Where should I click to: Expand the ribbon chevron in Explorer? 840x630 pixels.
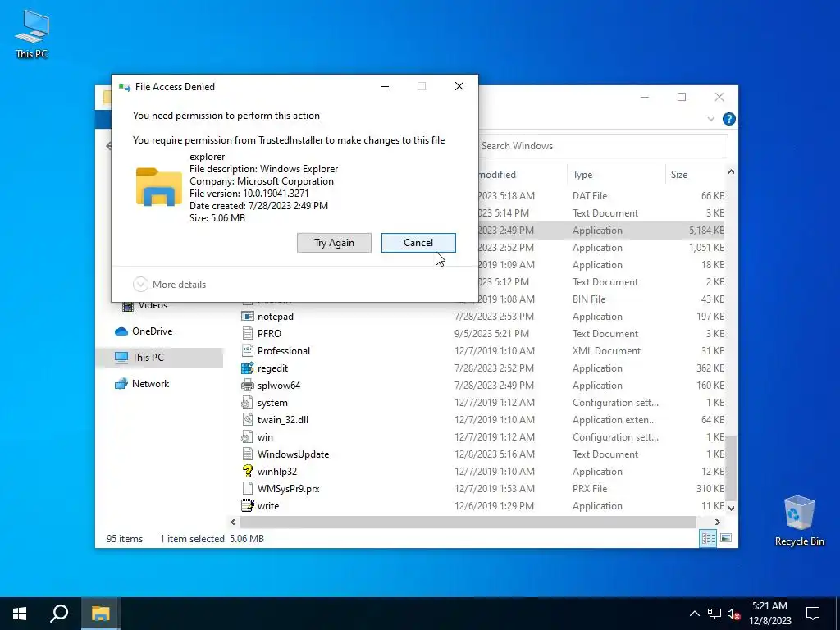tap(711, 119)
